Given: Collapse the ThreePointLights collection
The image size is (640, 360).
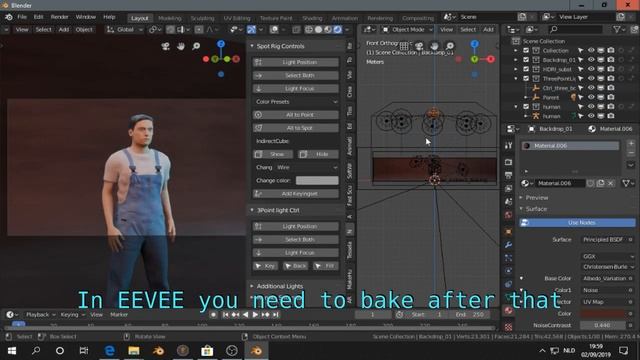Looking at the screenshot, I should coord(516,78).
